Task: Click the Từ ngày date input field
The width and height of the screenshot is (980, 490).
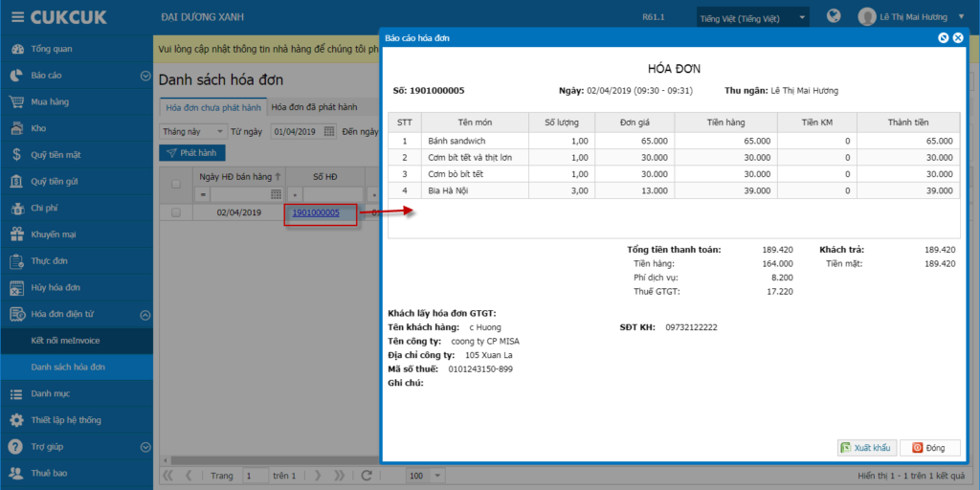Action: point(303,132)
